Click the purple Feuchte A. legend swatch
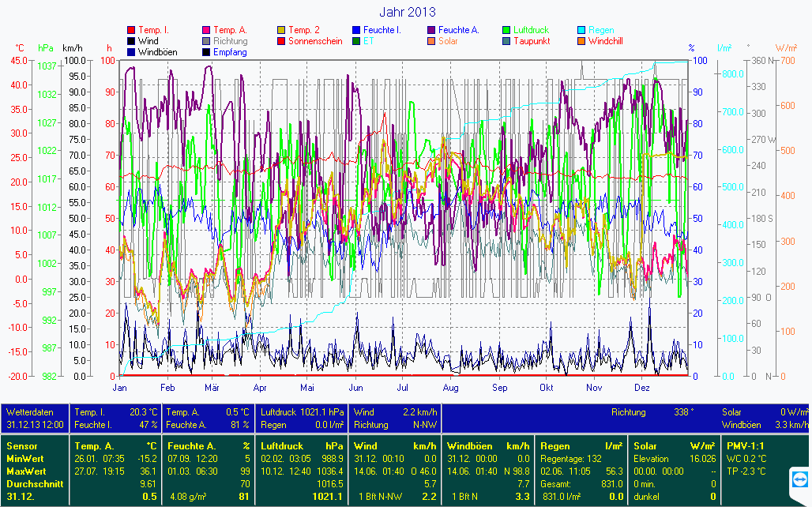Image resolution: width=812 pixels, height=507 pixels. (x=430, y=30)
